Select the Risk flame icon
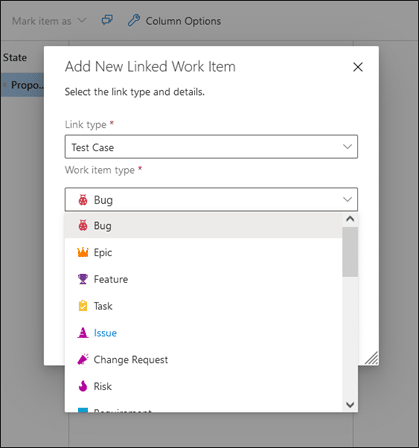Image resolution: width=419 pixels, height=448 pixels. tap(83, 386)
